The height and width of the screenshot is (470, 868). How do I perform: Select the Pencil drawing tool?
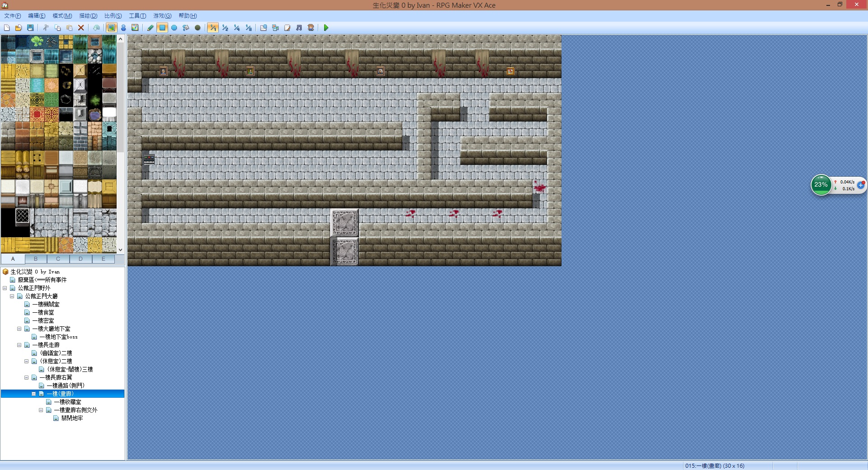[151, 28]
